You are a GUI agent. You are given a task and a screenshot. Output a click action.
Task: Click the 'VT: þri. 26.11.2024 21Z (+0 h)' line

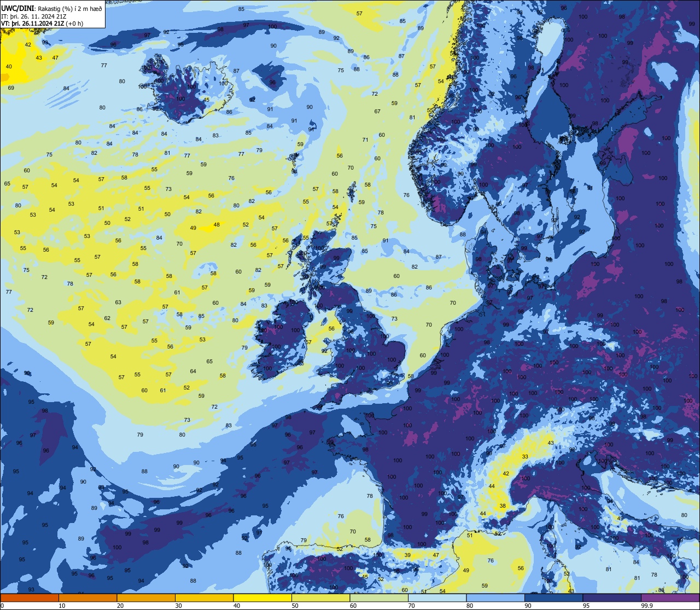pos(42,24)
